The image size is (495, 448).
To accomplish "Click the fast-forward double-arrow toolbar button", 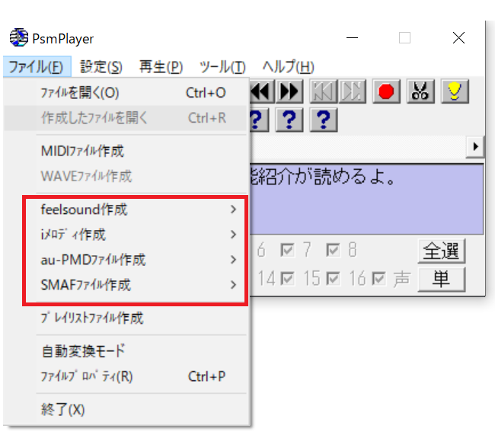I will click(289, 91).
